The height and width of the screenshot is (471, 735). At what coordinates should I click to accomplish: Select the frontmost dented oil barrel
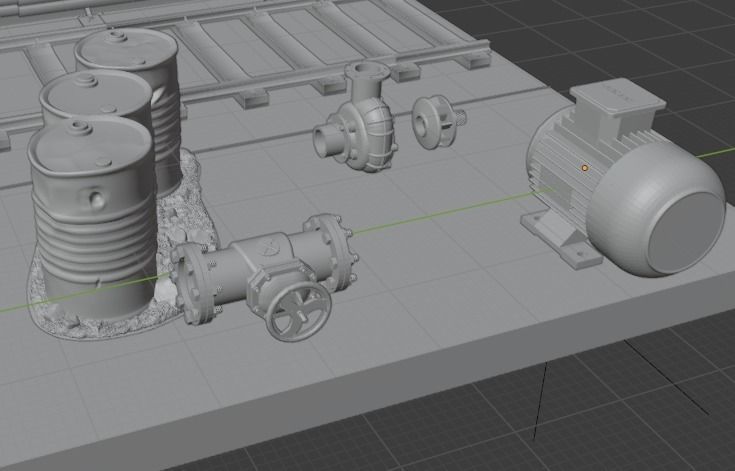[92, 216]
